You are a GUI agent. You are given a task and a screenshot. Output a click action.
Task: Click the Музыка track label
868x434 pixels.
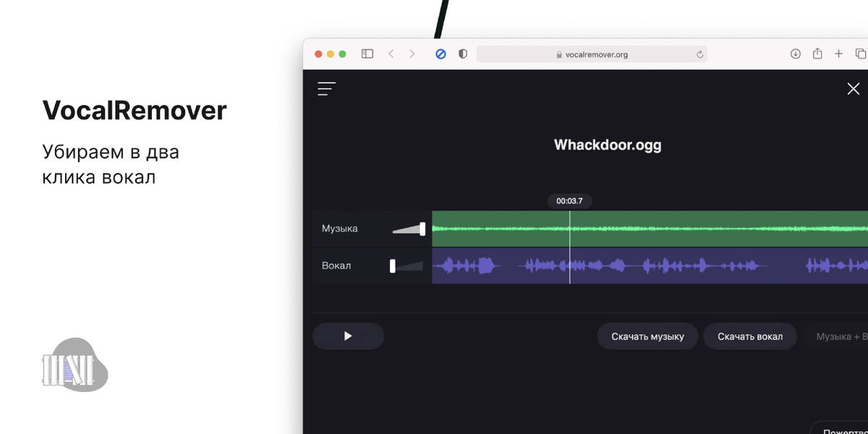click(x=340, y=229)
